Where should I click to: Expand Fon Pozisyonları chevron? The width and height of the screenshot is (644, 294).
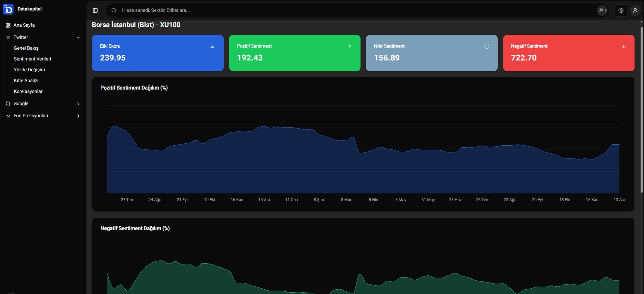click(x=78, y=116)
